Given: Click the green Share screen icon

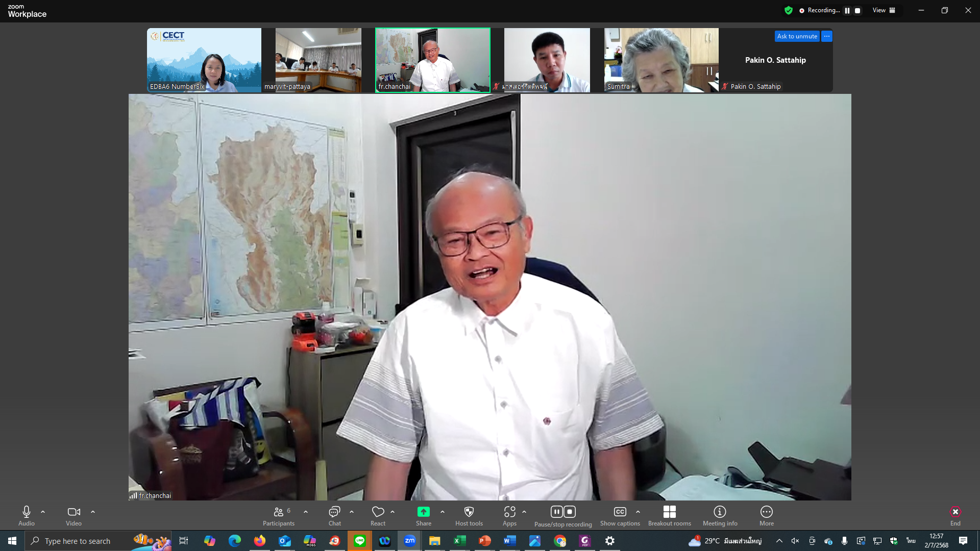Looking at the screenshot, I should (x=423, y=512).
